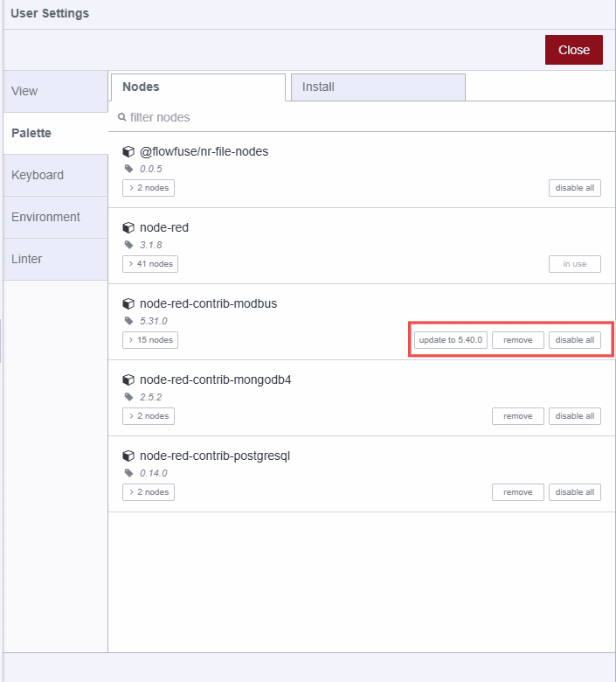Image resolution: width=616 pixels, height=682 pixels.
Task: Expand 2 nodes list under mongodb4
Action: (x=148, y=416)
